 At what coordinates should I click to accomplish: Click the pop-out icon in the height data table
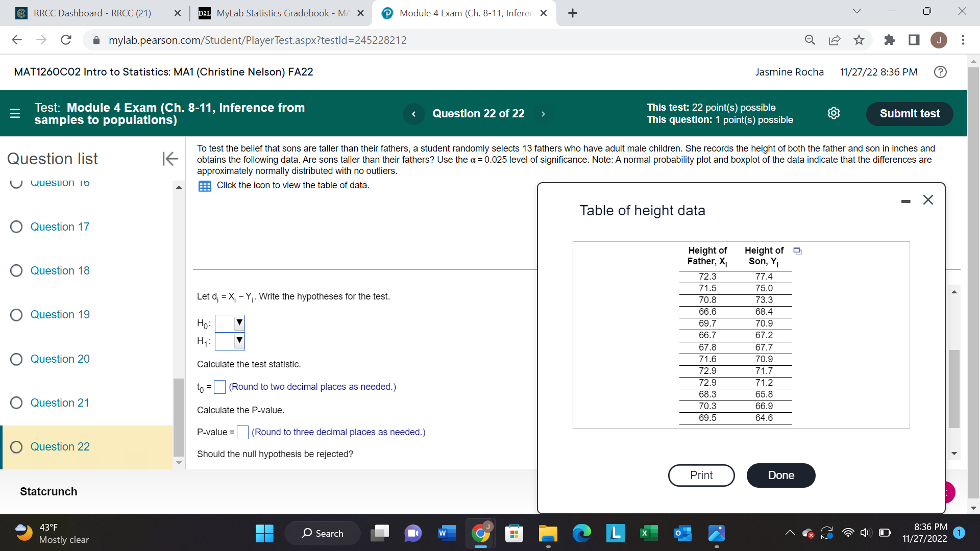[x=797, y=251]
